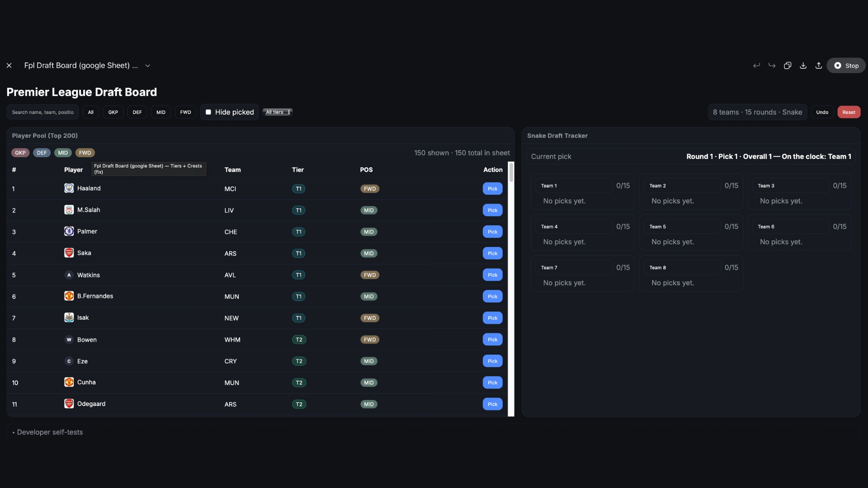Click the Pick button for Saka
Image resolution: width=868 pixels, height=488 pixels.
point(492,253)
